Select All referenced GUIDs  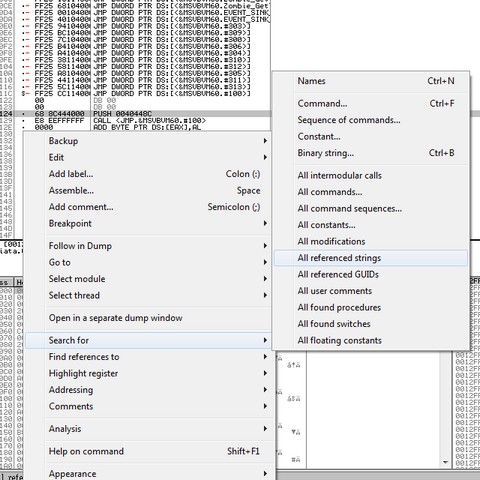pos(371,274)
